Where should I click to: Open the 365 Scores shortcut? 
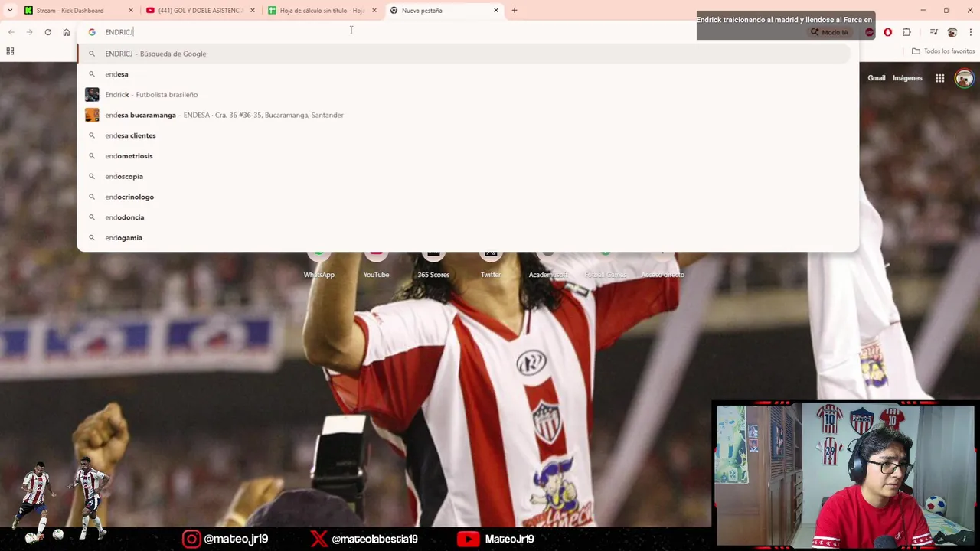(x=433, y=264)
